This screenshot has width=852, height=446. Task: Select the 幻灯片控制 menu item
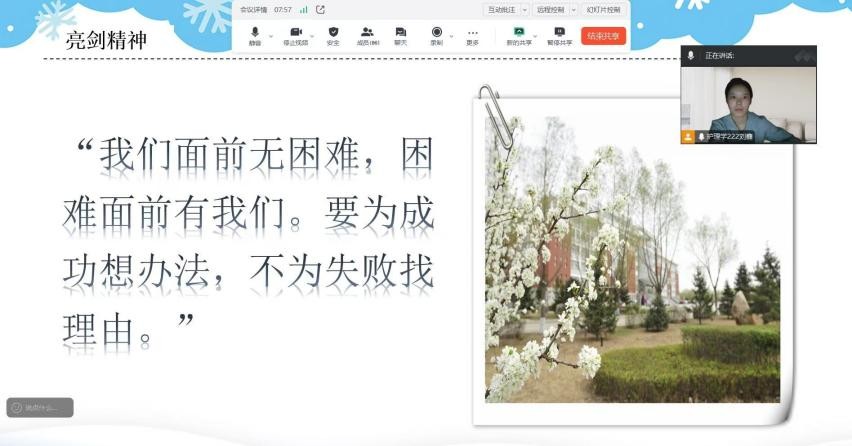point(603,9)
